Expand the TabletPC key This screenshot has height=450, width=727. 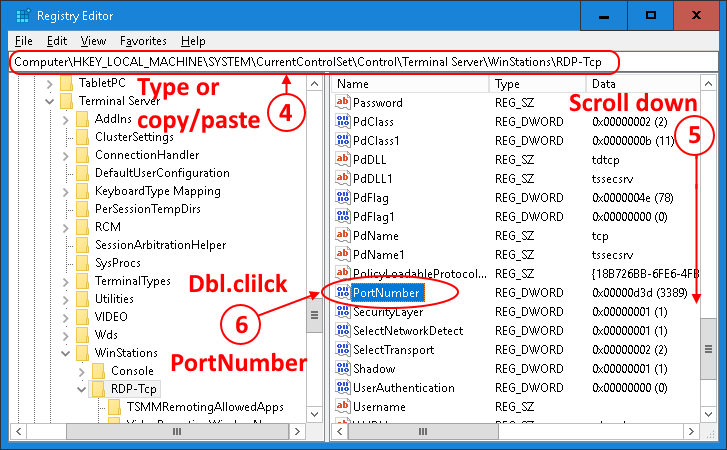click(x=50, y=84)
